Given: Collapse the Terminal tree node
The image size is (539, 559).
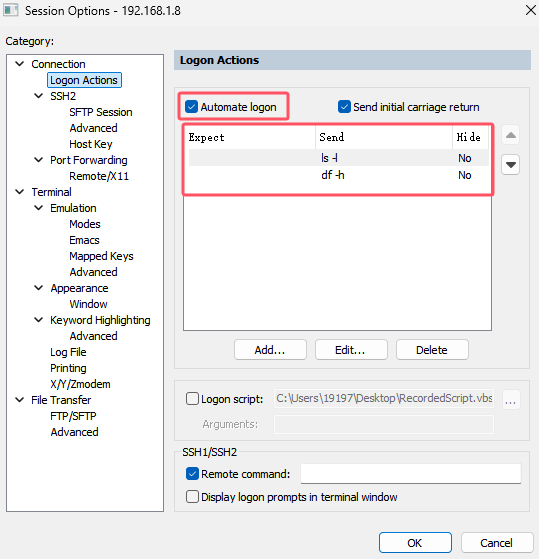Looking at the screenshot, I should [x=20, y=192].
